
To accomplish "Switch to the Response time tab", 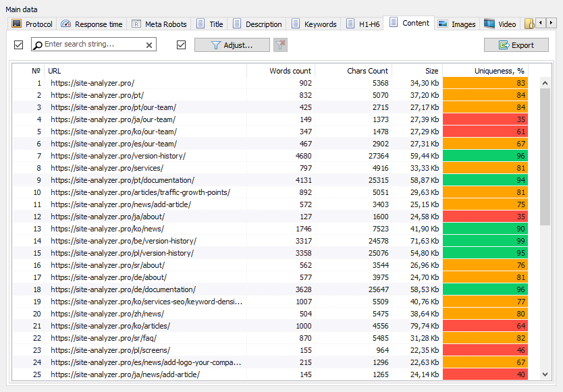I will (x=92, y=24).
